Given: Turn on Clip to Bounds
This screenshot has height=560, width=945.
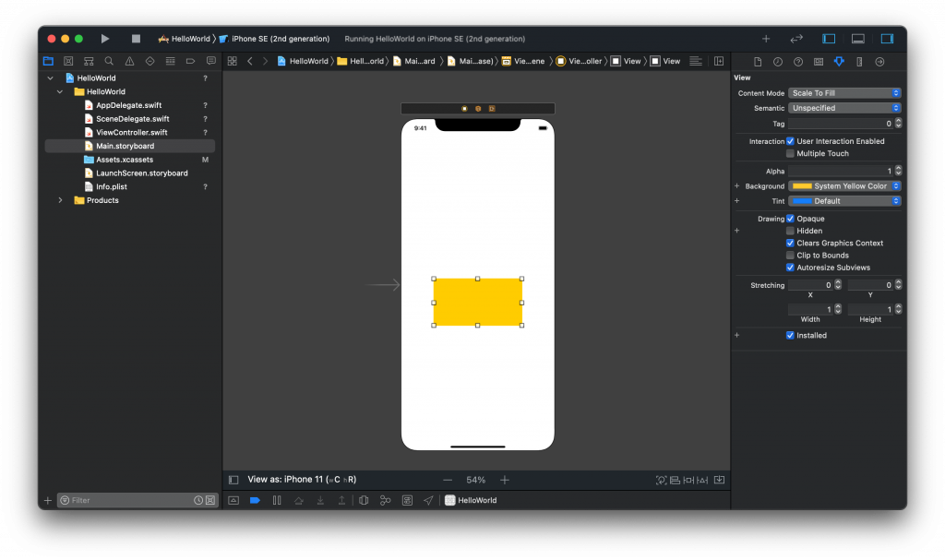Looking at the screenshot, I should click(790, 255).
